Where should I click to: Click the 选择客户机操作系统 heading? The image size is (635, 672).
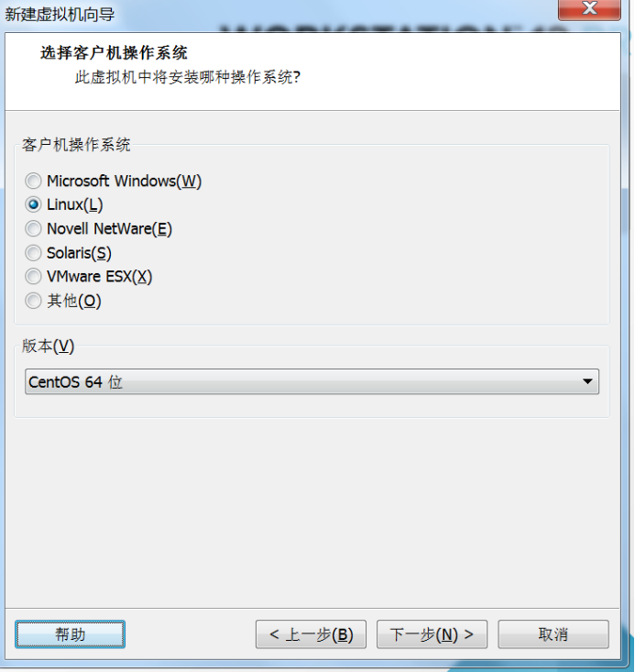114,52
